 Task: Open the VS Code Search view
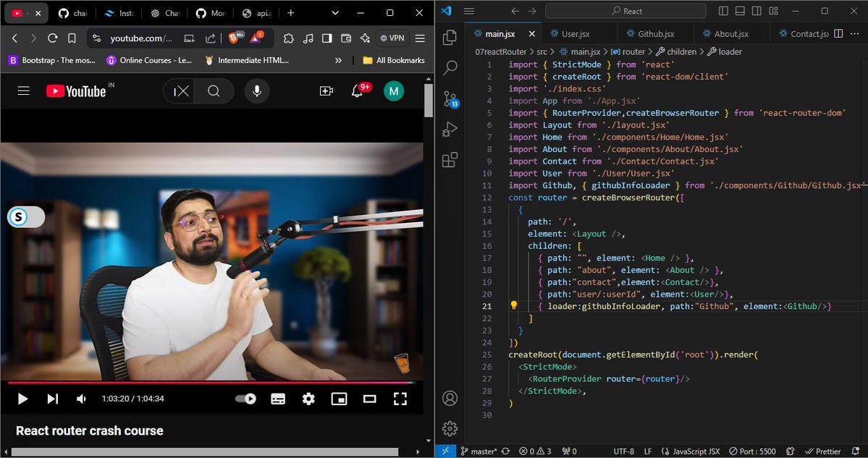click(x=450, y=68)
